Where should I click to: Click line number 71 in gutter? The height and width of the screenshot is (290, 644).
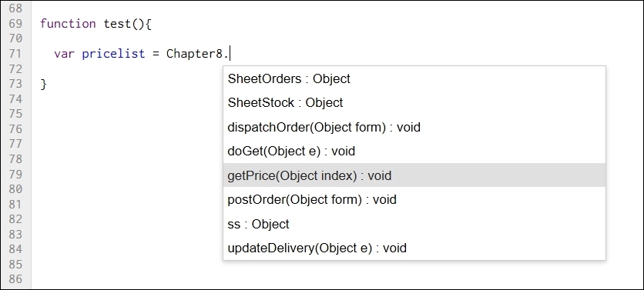tap(15, 54)
